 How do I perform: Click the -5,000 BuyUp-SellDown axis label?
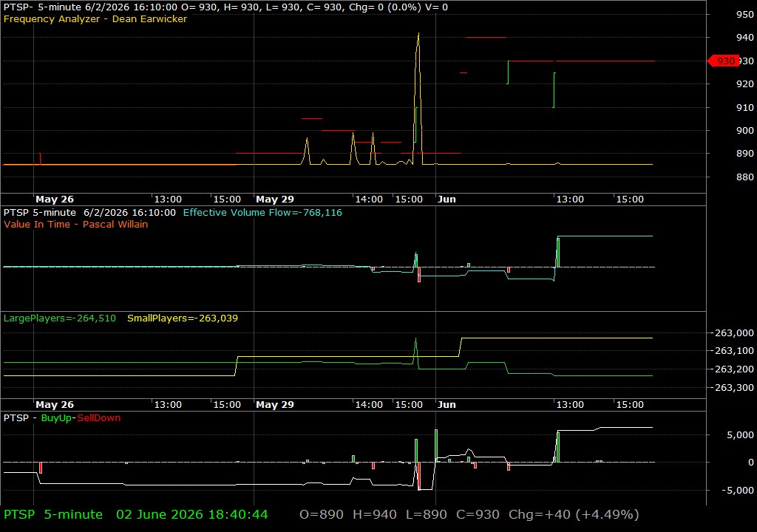(x=738, y=491)
